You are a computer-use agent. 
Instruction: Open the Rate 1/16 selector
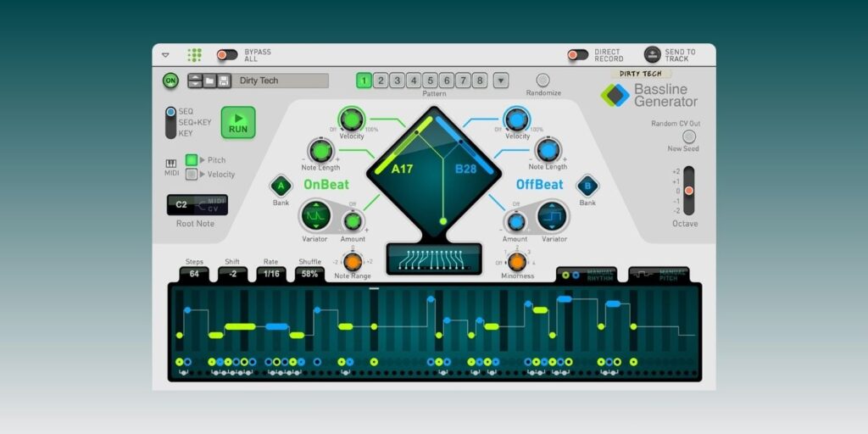[x=271, y=274]
